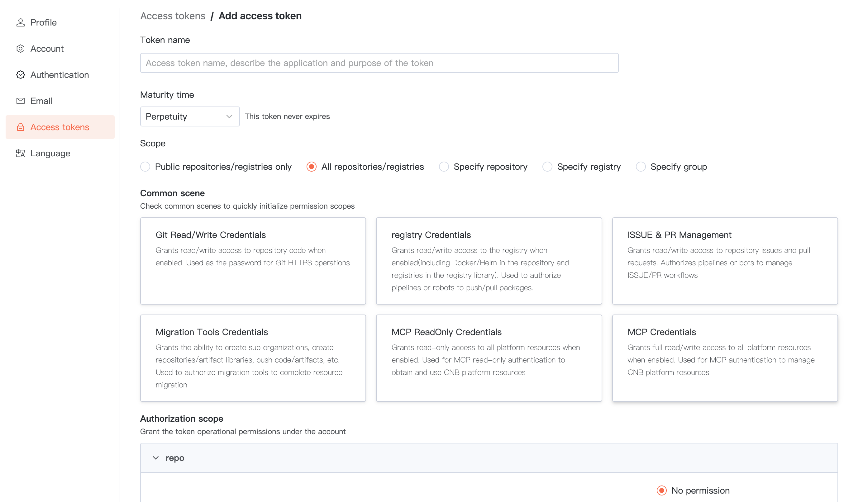868x502 pixels.
Task: Click the Authentication badge icon
Action: [x=20, y=75]
